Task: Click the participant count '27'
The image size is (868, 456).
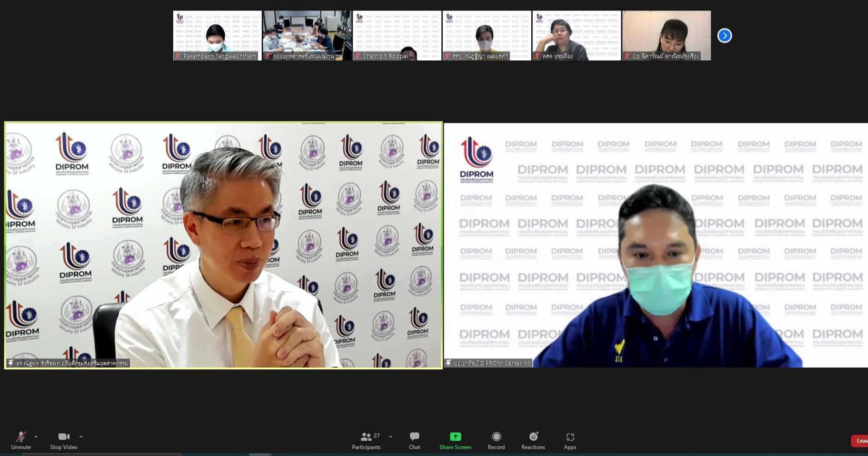Action: coord(377,436)
